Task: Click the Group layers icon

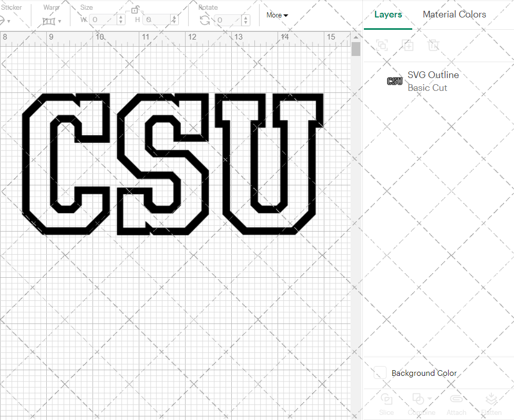Action: 382,45
